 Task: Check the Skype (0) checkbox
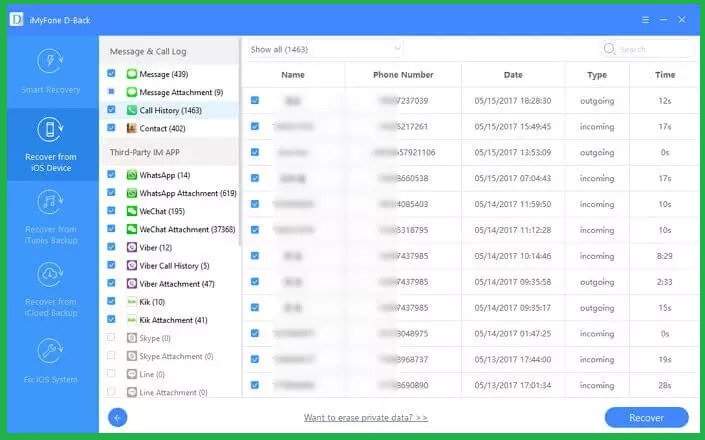pyautogui.click(x=111, y=337)
